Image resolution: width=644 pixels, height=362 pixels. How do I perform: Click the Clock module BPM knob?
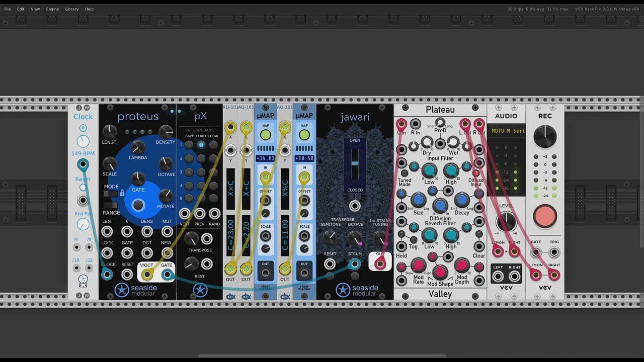[83, 141]
